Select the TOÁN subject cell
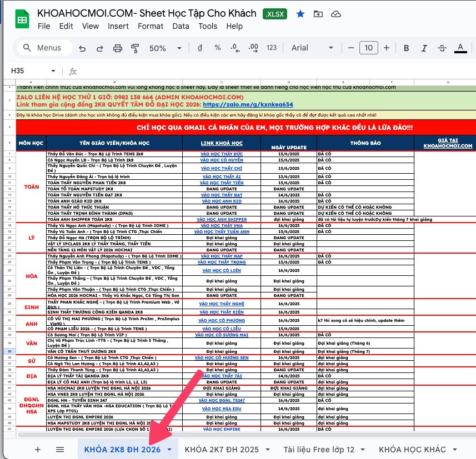Viewport: 476px width, 459px height. point(31,186)
